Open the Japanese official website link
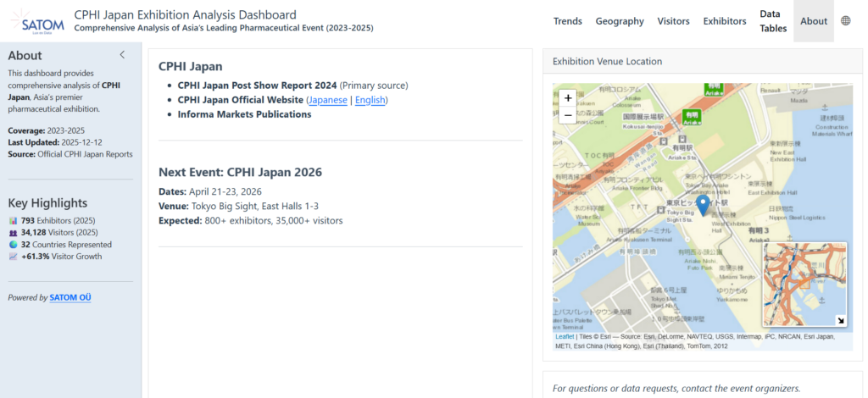The height and width of the screenshot is (398, 868). (x=327, y=100)
